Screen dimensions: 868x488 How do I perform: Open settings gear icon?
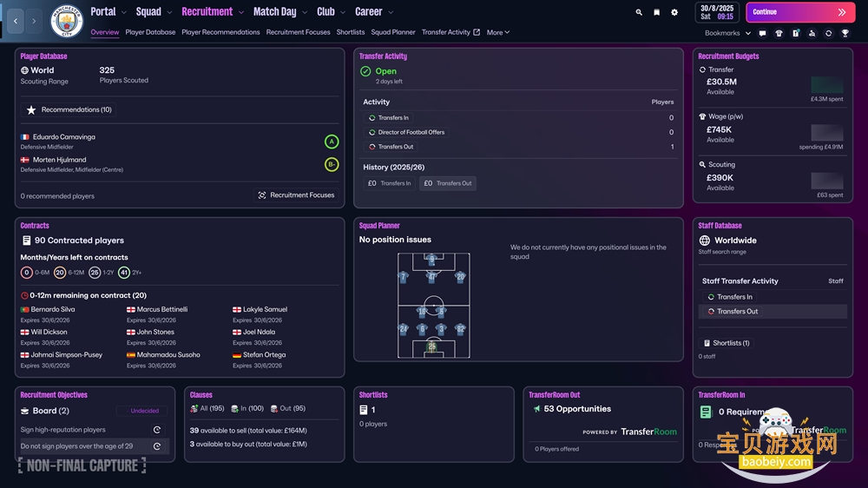674,12
